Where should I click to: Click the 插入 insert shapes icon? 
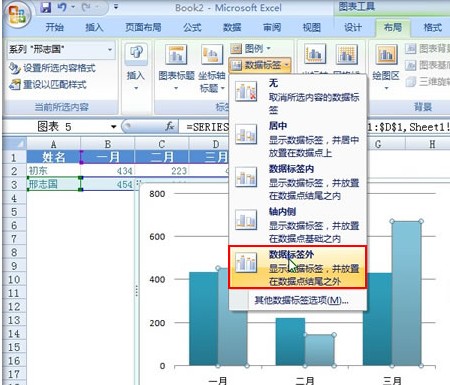click(136, 54)
